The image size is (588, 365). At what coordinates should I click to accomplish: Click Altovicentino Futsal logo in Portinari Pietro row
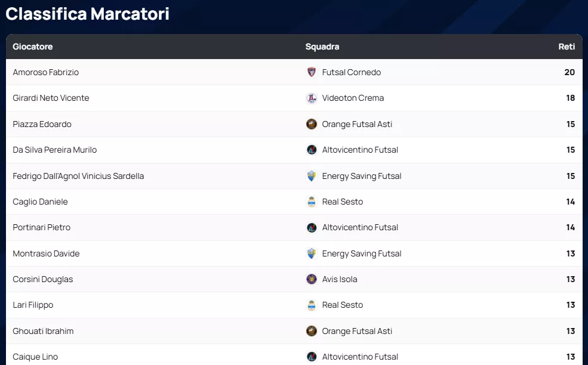pyautogui.click(x=312, y=227)
